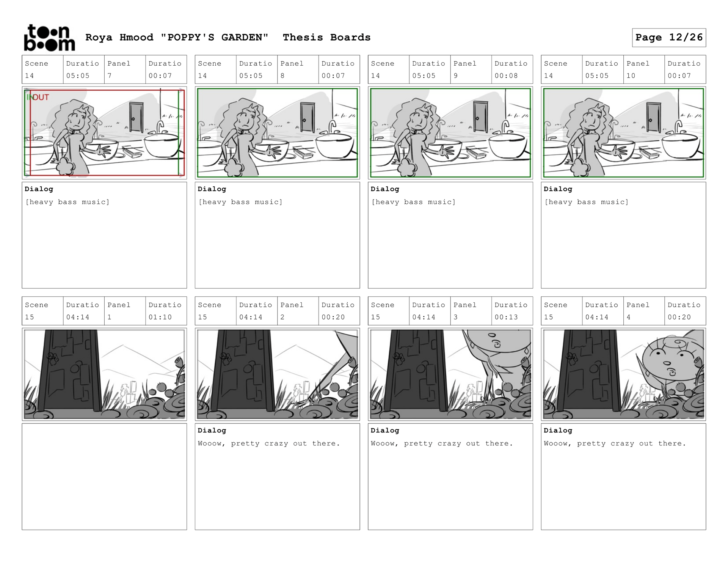Image resolution: width=728 pixels, height=563 pixels.
Task: Select the Page 12/26 indicator box
Action: point(669,38)
